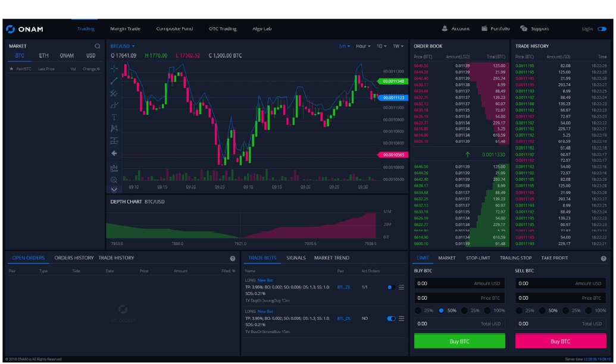Image resolution: width=616 pixels, height=364 pixels.
Task: Click the back arrow in chart toolbar
Action: click(x=114, y=153)
